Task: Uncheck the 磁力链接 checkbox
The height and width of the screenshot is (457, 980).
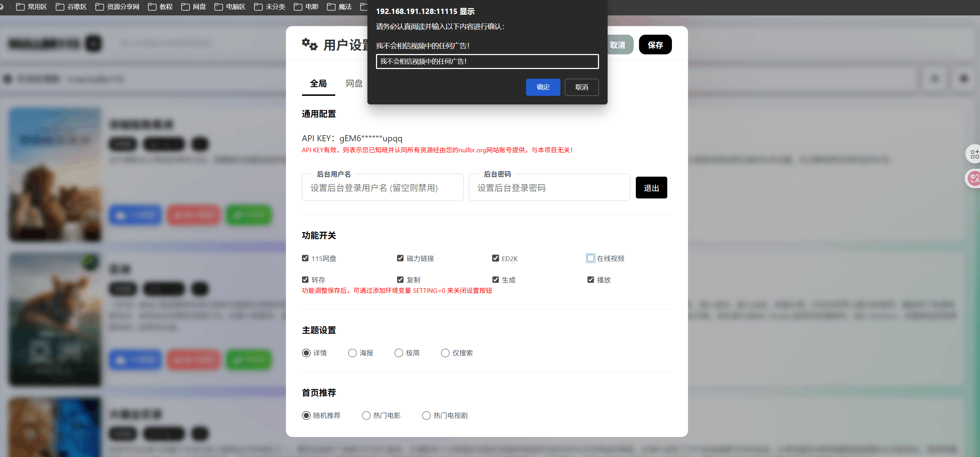Action: (400, 259)
